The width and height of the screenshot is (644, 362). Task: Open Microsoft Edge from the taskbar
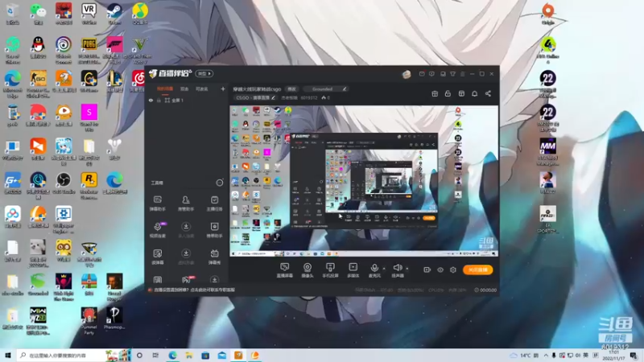pyautogui.click(x=172, y=356)
